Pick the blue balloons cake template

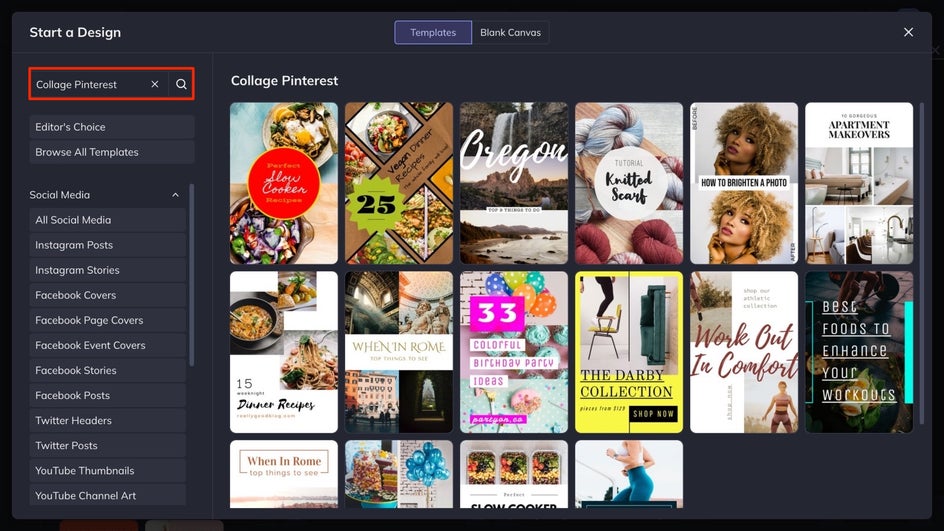tap(399, 474)
